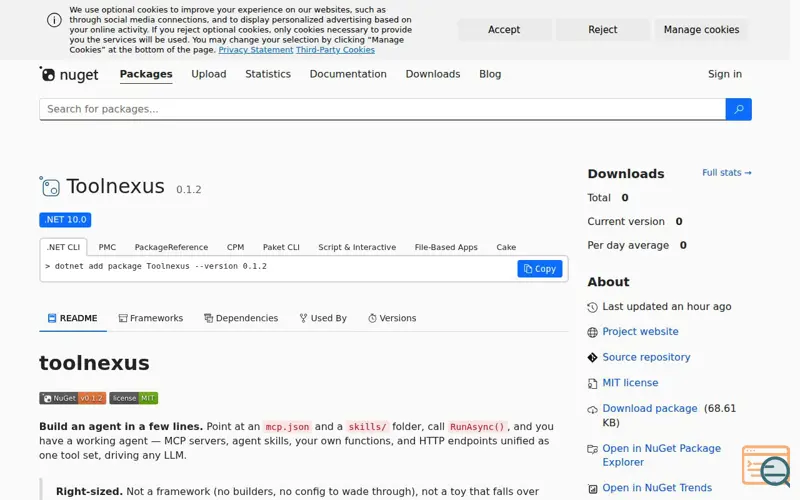Open the Dependencies tab

pos(241,318)
